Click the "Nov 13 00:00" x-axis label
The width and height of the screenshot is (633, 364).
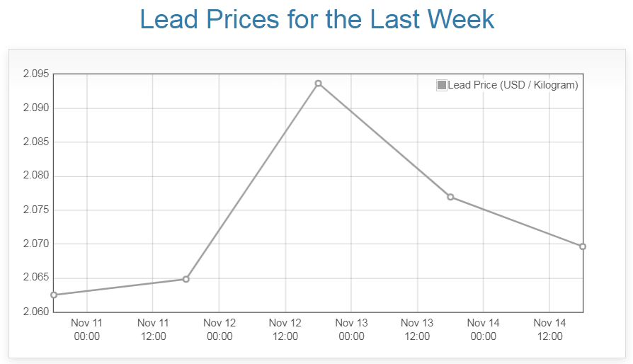(351, 329)
